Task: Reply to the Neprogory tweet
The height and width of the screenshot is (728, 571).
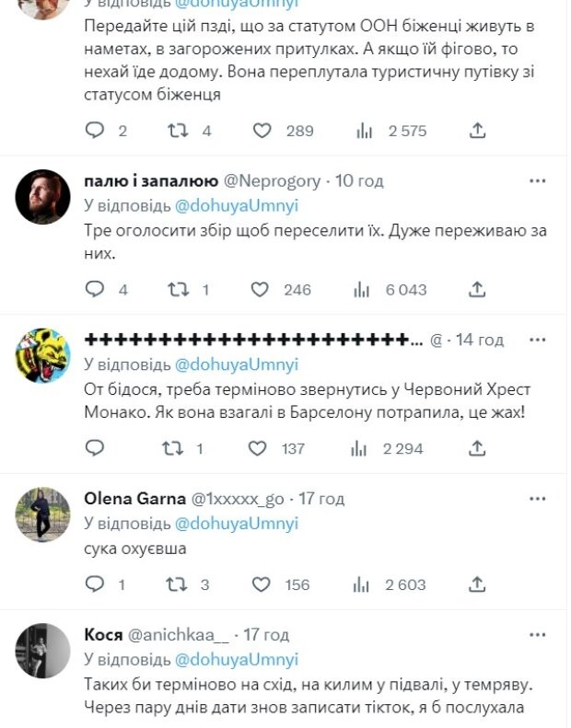Action: tap(95, 290)
